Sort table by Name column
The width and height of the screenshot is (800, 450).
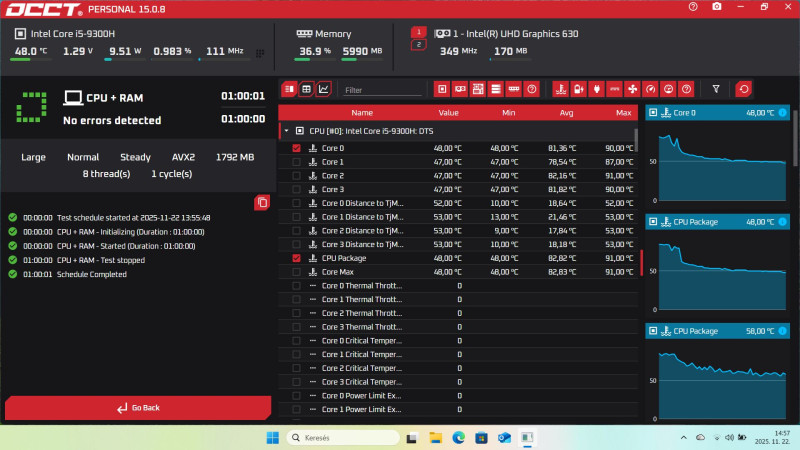(x=362, y=113)
